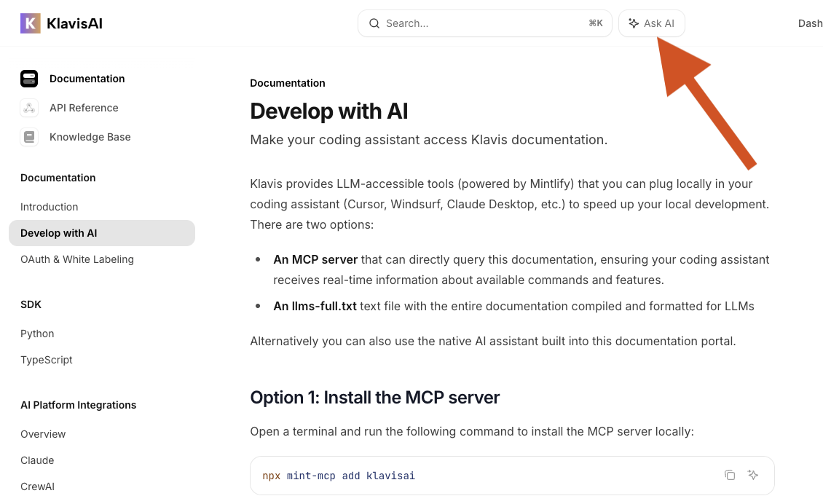Open the Introduction page
This screenshot has width=823, height=504.
50,207
